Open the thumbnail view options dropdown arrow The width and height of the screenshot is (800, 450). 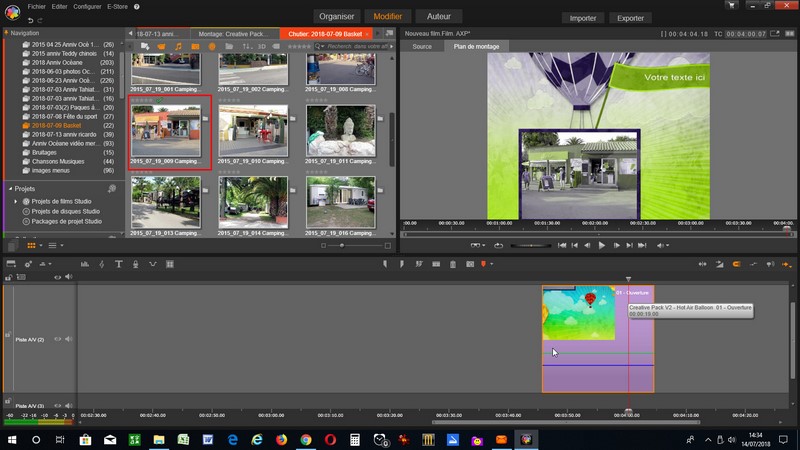tap(41, 245)
